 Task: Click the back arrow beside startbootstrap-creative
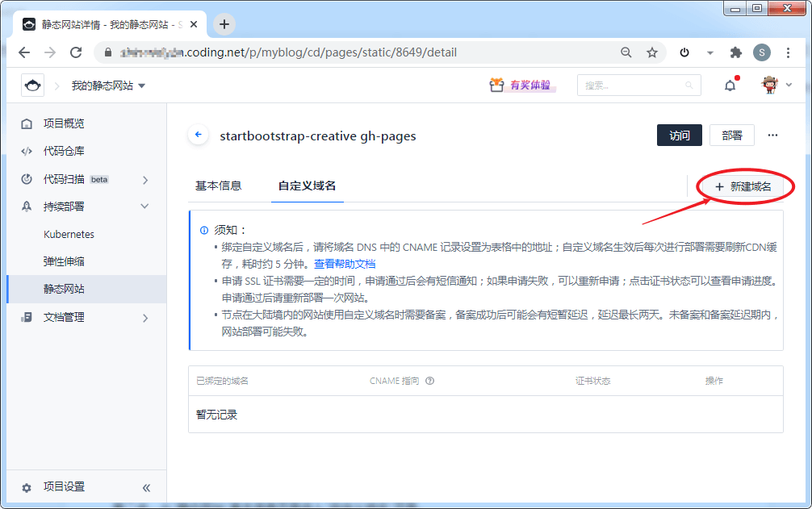[199, 135]
